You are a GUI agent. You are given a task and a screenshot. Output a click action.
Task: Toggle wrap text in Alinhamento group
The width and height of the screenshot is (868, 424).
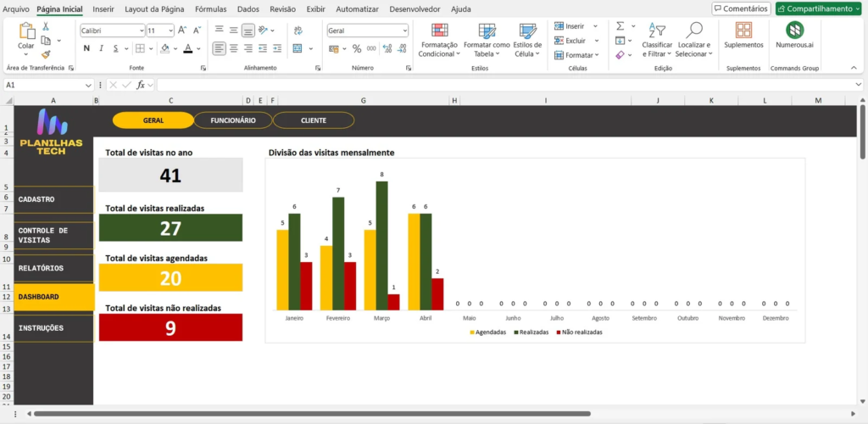click(298, 30)
